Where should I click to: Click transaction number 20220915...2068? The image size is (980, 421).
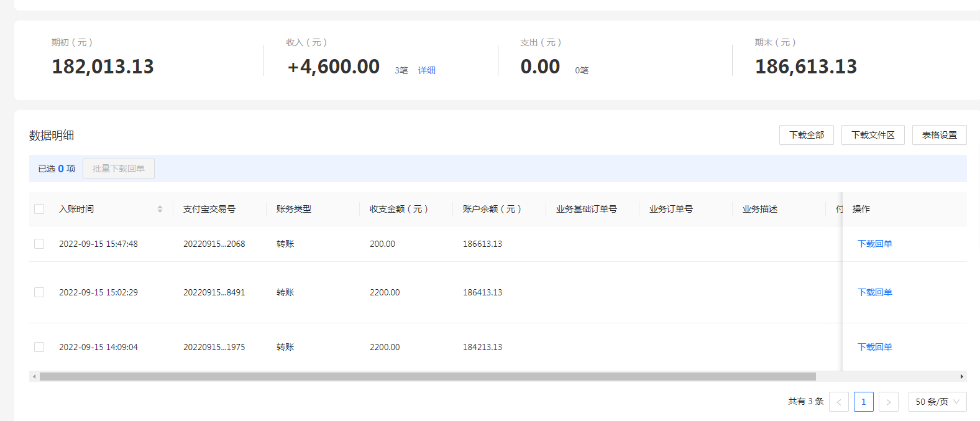214,244
